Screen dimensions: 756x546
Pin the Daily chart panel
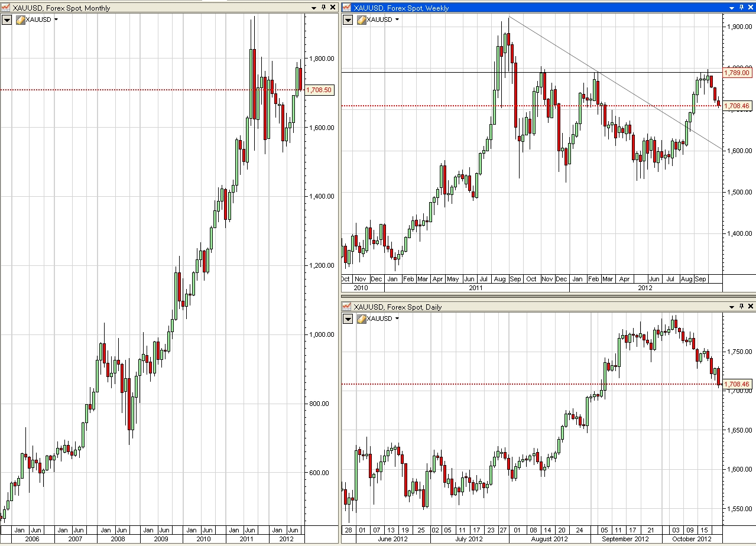742,307
